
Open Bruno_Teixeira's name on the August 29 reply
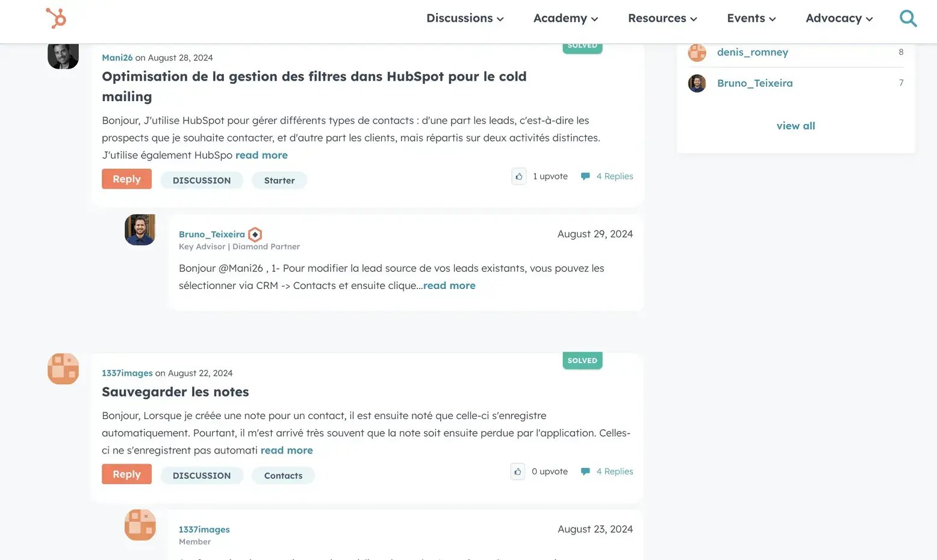[x=212, y=234]
